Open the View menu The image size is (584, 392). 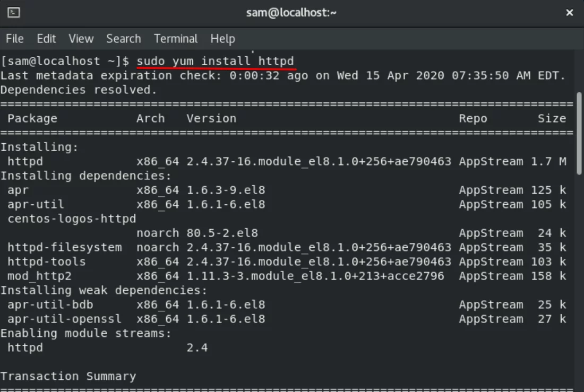click(x=81, y=39)
